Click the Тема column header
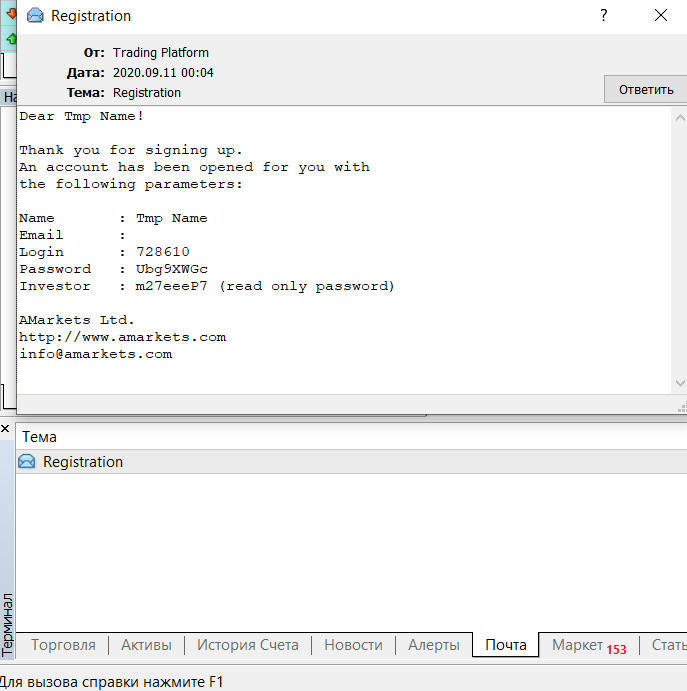687x691 pixels. [351, 437]
